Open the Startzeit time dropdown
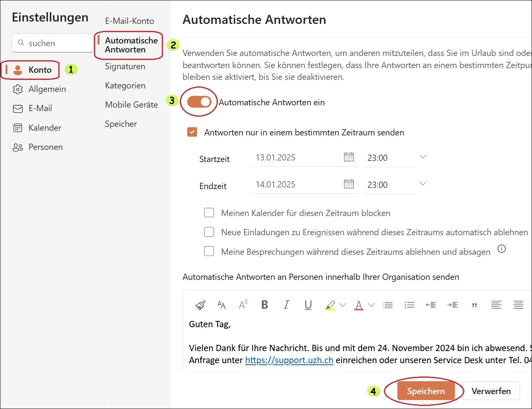The image size is (532, 409). coord(423,157)
